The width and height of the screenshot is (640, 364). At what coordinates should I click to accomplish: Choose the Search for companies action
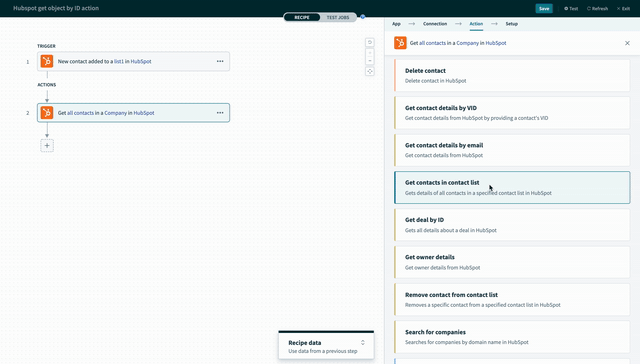[512, 337]
